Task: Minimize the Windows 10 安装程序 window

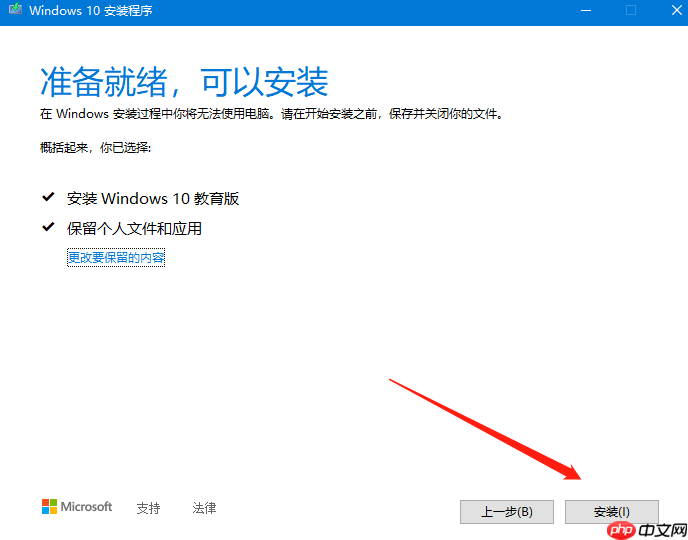Action: click(x=586, y=10)
